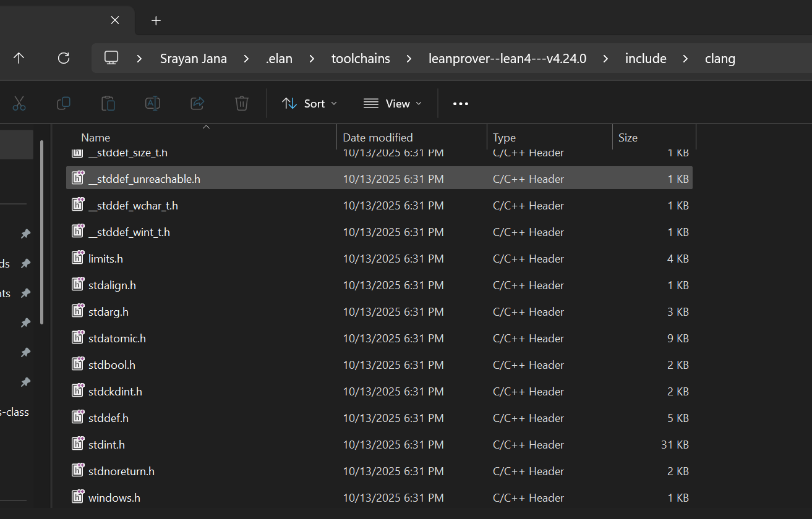The height and width of the screenshot is (519, 812).
Task: Navigate to .elan in address bar
Action: pyautogui.click(x=279, y=59)
